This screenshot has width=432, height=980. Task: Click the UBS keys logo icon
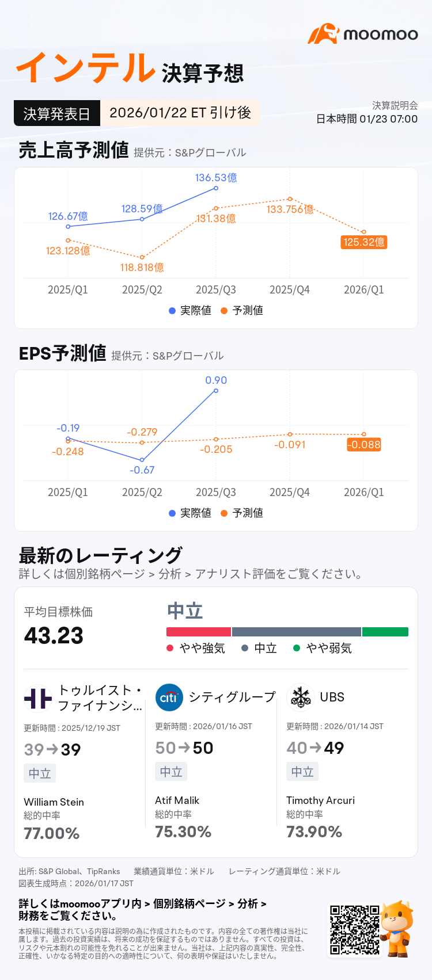click(300, 697)
